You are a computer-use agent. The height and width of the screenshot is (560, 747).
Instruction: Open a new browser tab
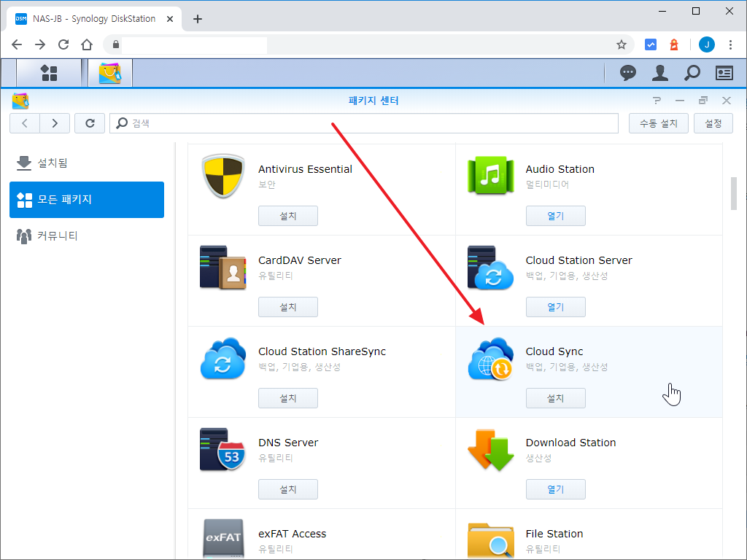tap(198, 19)
